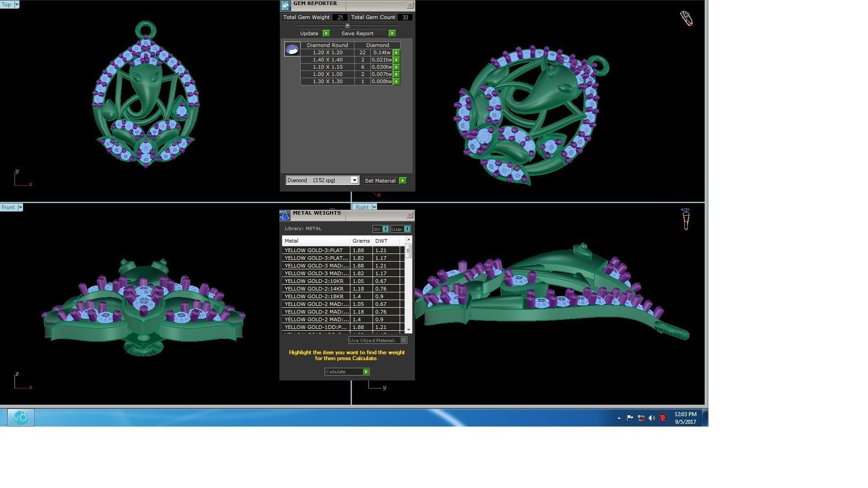Click the lower-right viewport pendant side icon

686,219
